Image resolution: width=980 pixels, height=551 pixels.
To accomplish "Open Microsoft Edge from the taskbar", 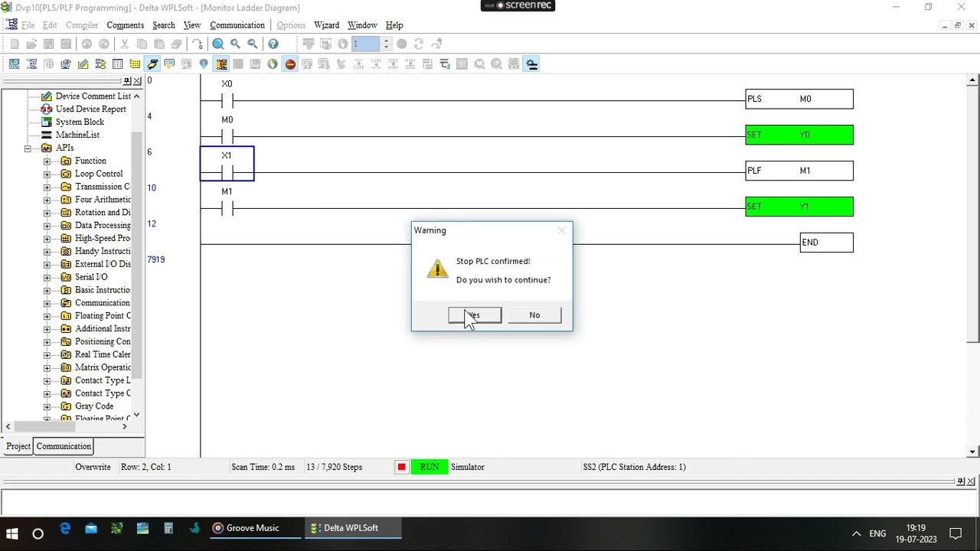I will coord(65,528).
